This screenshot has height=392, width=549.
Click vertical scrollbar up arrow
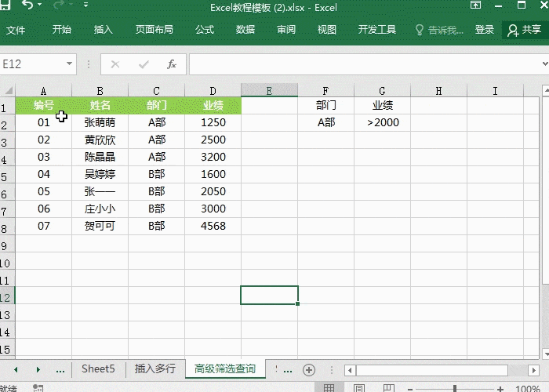[x=546, y=90]
